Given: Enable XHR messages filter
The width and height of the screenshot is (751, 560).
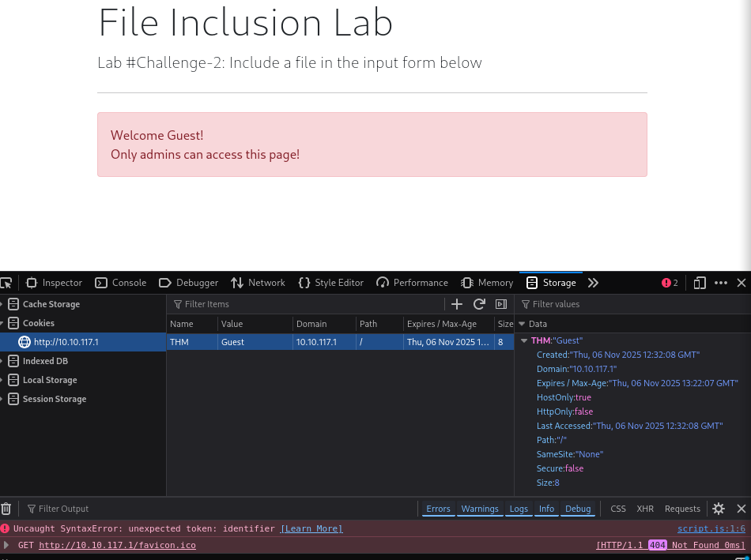Looking at the screenshot, I should point(645,509).
